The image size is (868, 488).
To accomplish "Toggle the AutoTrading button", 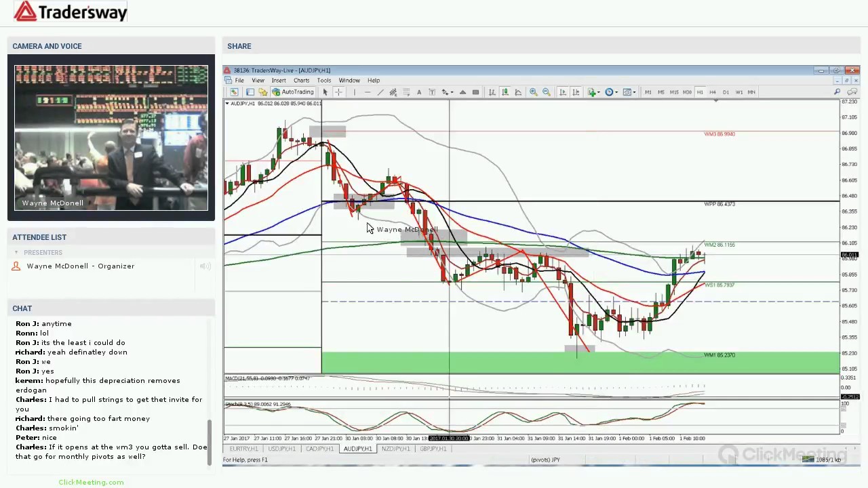I will pyautogui.click(x=294, y=92).
